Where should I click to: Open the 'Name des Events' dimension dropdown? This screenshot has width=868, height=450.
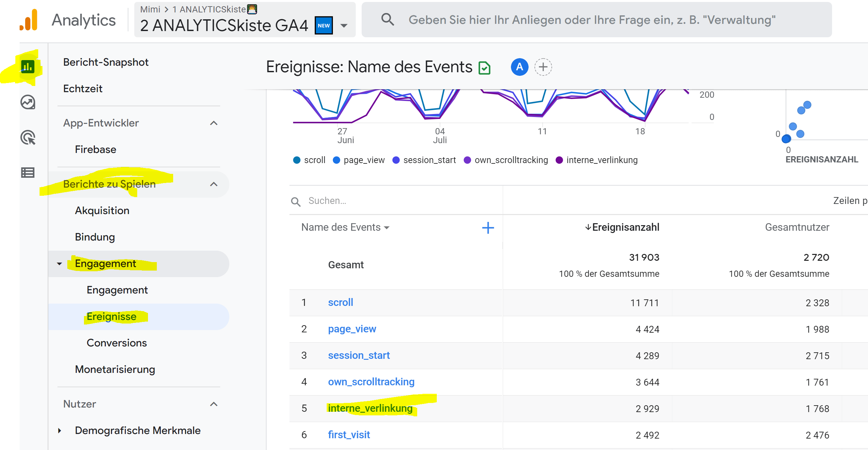[345, 227]
